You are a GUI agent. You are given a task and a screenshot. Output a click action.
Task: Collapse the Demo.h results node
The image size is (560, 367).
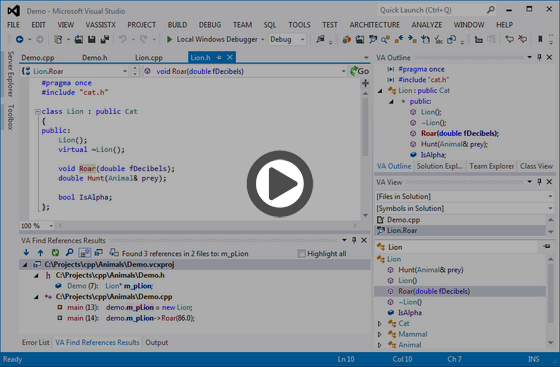(36, 275)
